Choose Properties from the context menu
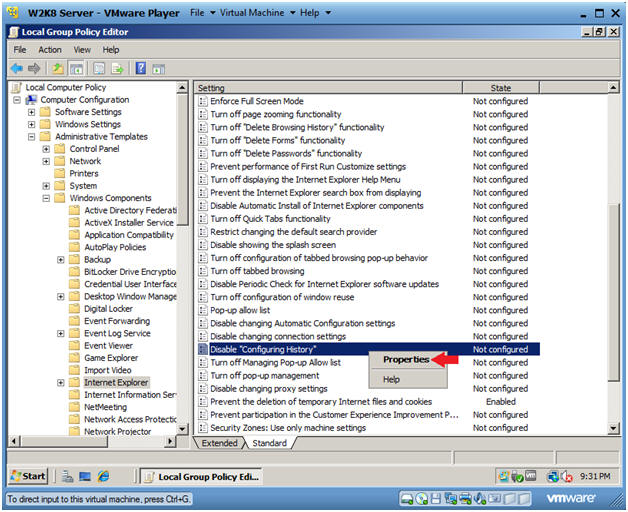The image size is (628, 512). point(406,359)
